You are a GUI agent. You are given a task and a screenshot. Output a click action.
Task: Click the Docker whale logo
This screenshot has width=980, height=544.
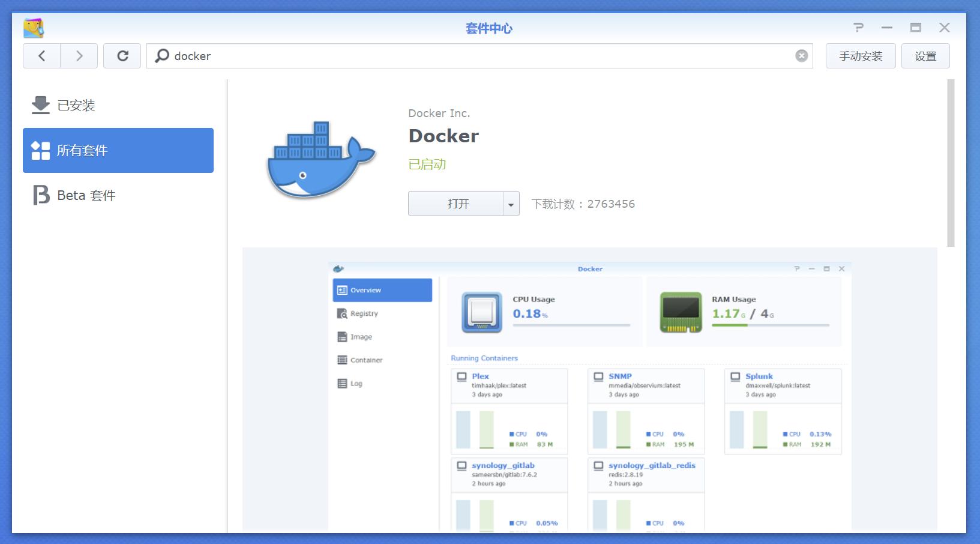coord(321,160)
